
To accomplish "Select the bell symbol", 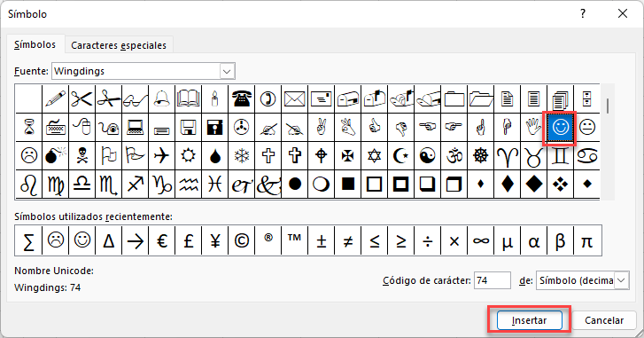I will point(162,99).
